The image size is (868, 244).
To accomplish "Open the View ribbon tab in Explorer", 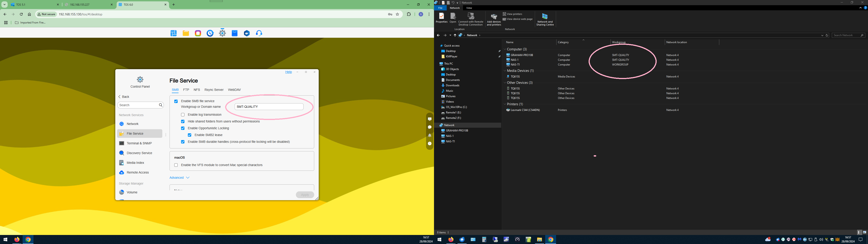I will (469, 8).
